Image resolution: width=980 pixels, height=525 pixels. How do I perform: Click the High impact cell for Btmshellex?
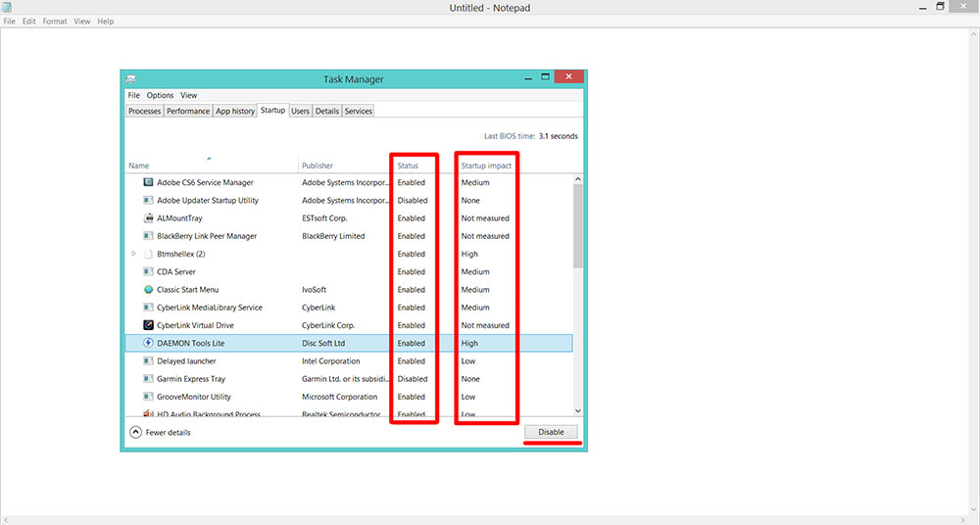469,255
